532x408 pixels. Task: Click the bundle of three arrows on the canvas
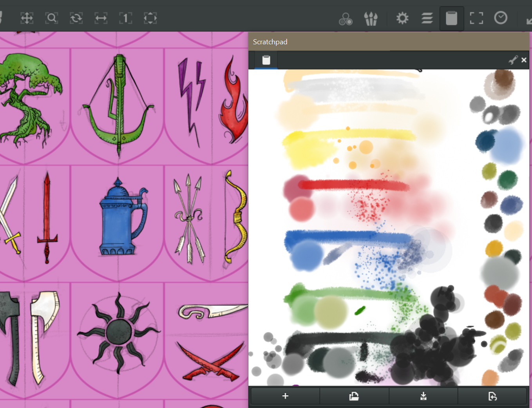[189, 218]
